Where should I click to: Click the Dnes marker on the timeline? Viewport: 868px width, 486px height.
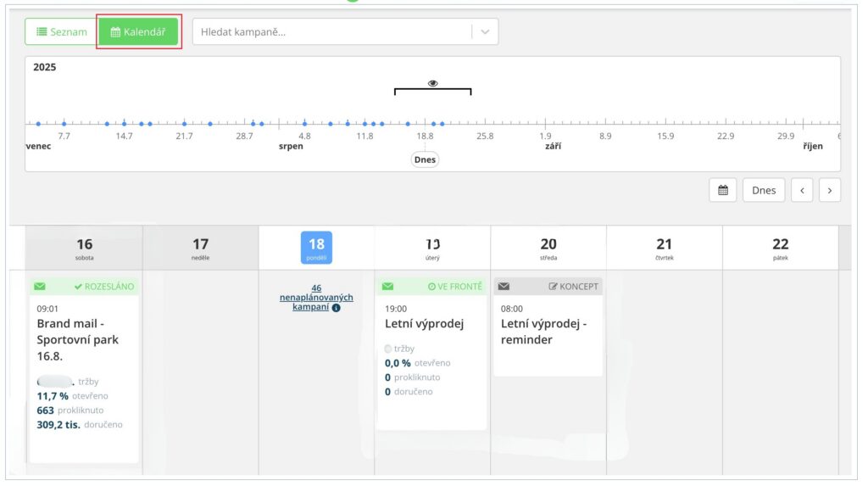point(425,159)
